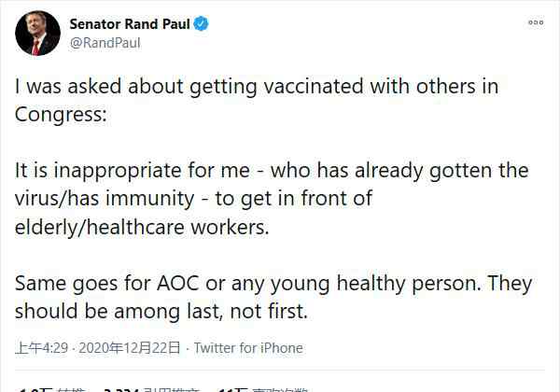Open the quote tweets count (引用推文)
Screen dimensions: 560x392
tap(151, 389)
